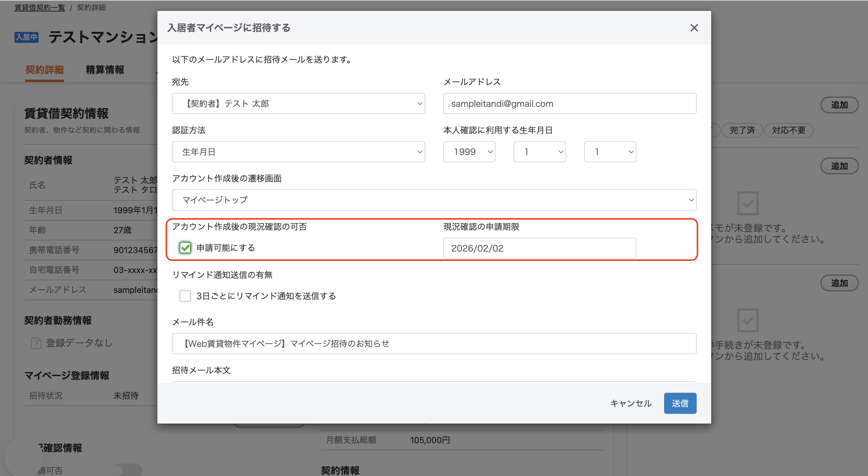Image resolution: width=868 pixels, height=476 pixels.
Task: Click the 携帯電話番号 row label
Action: (54, 250)
